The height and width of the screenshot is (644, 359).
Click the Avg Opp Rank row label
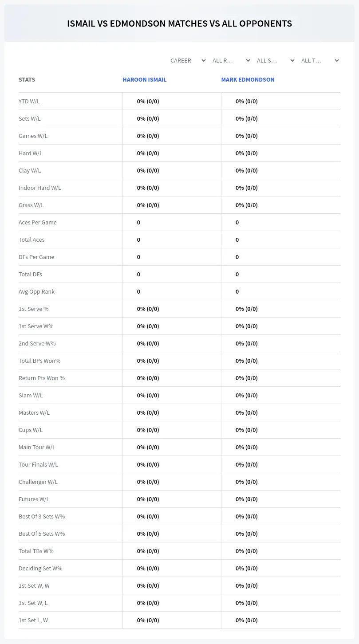point(36,291)
